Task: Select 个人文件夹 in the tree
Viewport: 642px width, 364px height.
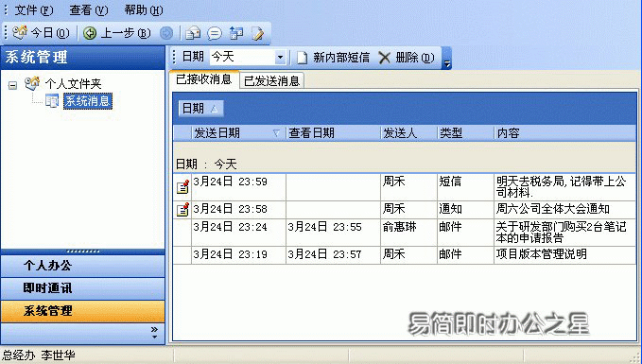Action: (x=74, y=84)
